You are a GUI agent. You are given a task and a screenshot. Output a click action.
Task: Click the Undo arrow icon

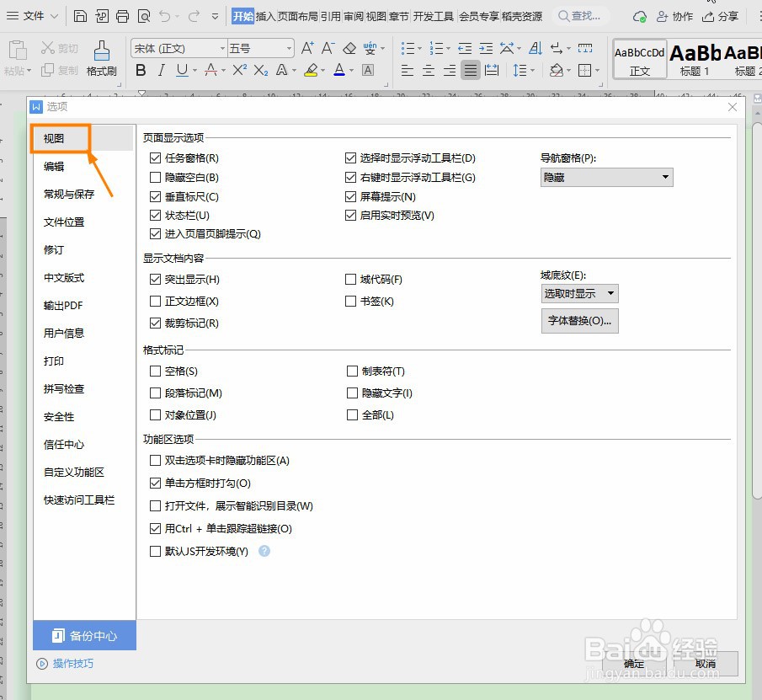[x=165, y=17]
